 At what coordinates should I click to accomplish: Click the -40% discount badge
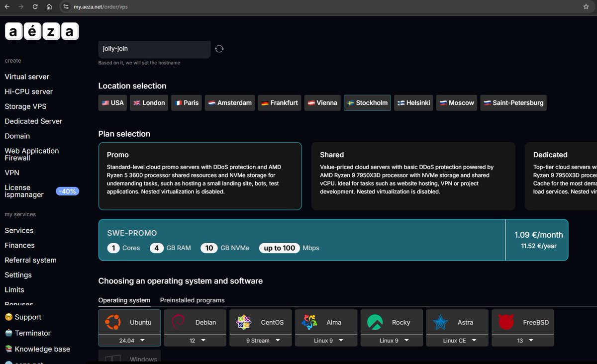[x=68, y=191]
